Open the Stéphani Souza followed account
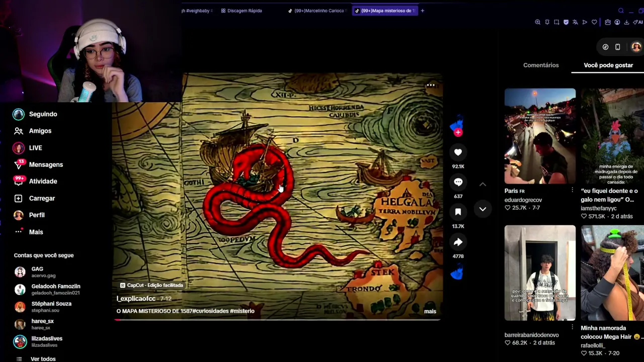Screen dimensions: 644x362 [43, 307]
